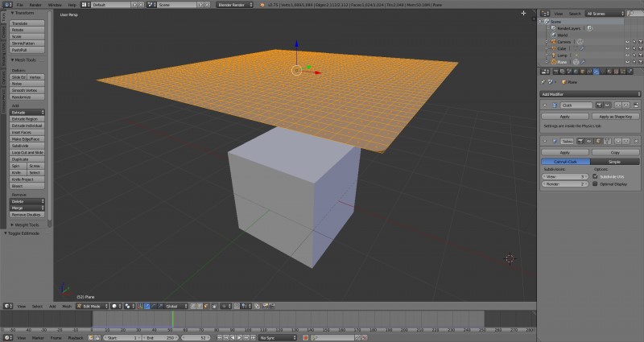Click the Blender logo in top bar
Screen dimensions: 644x342
pyautogui.click(x=262, y=5)
